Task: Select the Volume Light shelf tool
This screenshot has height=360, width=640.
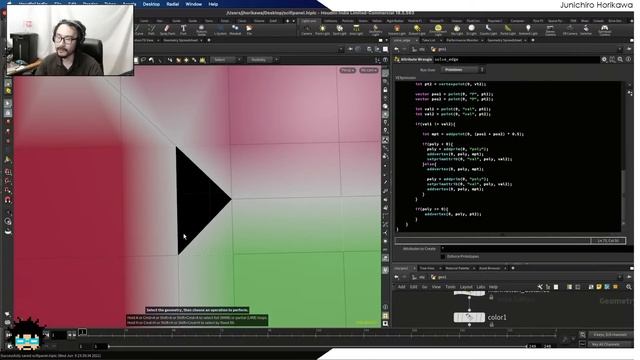Action: coord(397,30)
